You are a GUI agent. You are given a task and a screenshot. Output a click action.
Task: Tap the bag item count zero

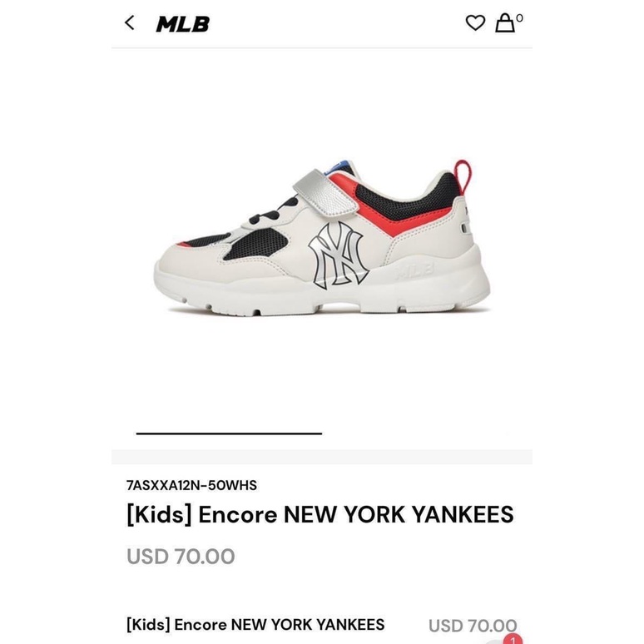[519, 18]
